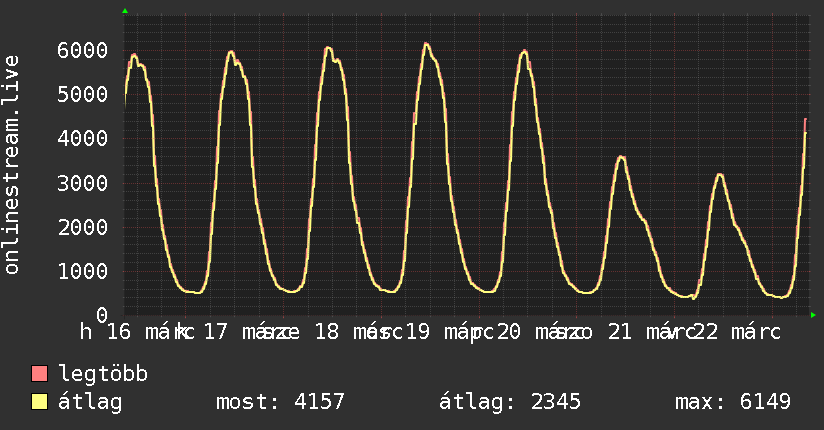824x430 pixels.
Task: Click the átlag: 2345 statistic
Action: coord(510,403)
